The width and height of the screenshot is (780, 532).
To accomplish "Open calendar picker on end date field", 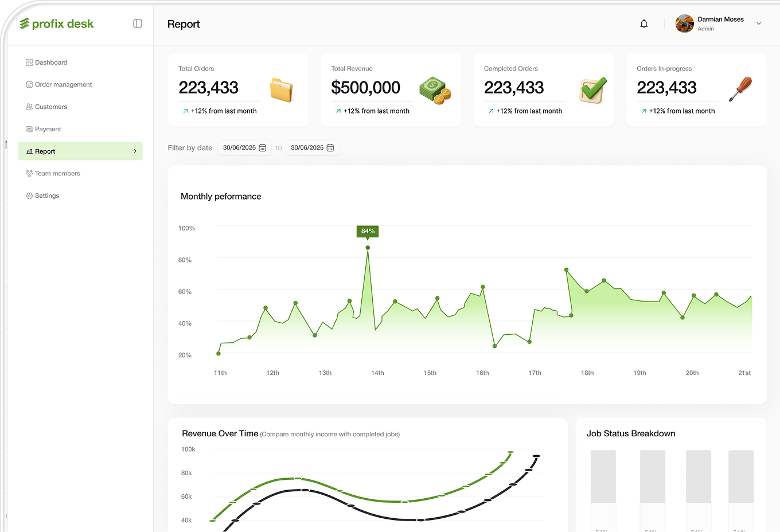I will point(330,148).
